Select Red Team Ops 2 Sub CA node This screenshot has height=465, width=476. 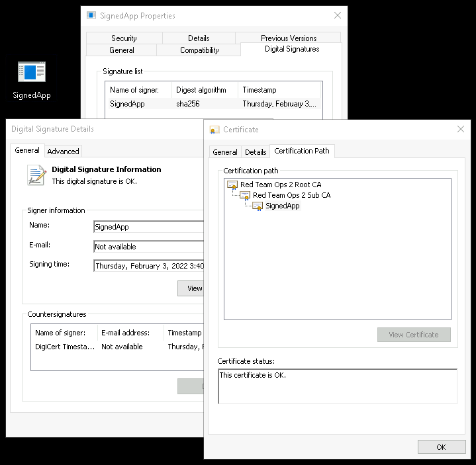tap(291, 196)
